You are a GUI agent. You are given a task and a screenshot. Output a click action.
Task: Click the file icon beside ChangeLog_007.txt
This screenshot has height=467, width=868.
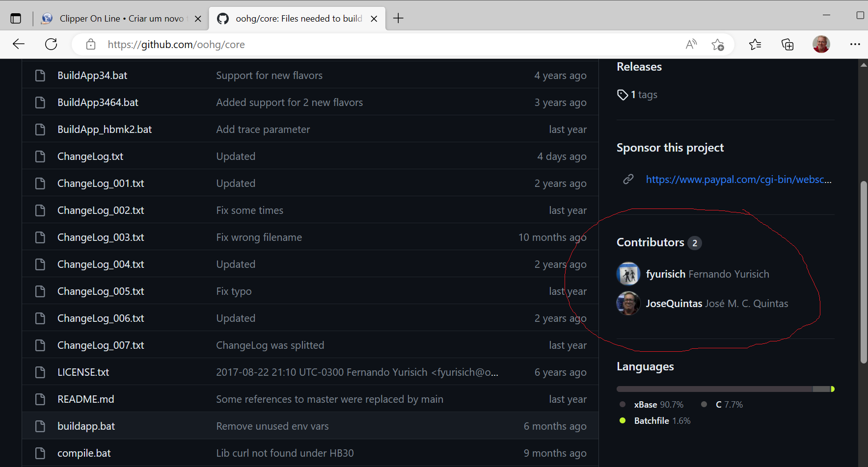[x=40, y=345]
